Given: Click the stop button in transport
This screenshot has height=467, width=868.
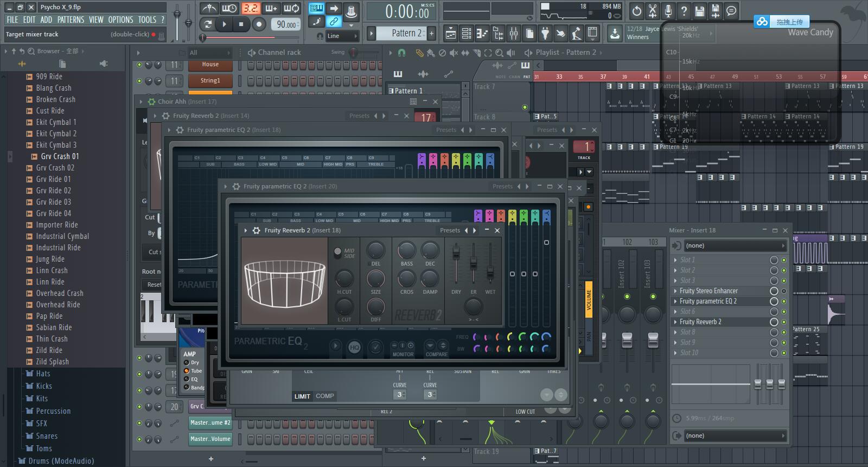Looking at the screenshot, I should [x=241, y=24].
